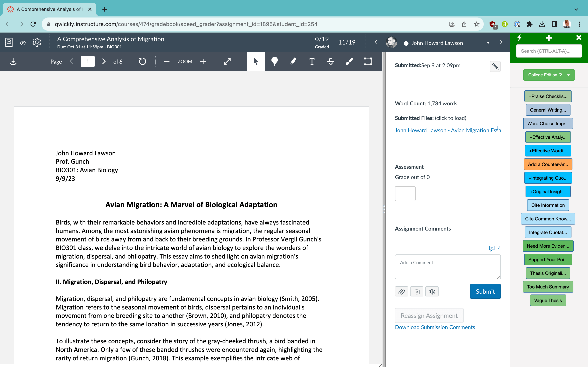The width and height of the screenshot is (588, 367).
Task: Rotate the document page
Action: [x=142, y=61]
